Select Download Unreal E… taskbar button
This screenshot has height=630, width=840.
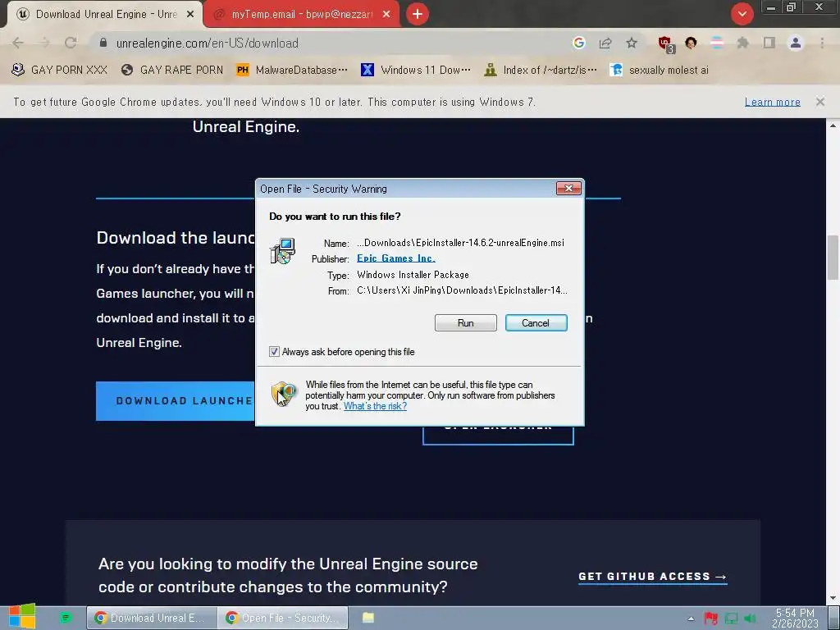[152, 618]
